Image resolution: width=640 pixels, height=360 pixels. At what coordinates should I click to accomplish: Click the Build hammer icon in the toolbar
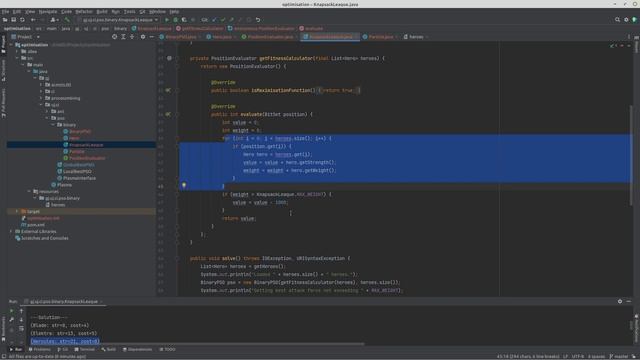(67, 20)
